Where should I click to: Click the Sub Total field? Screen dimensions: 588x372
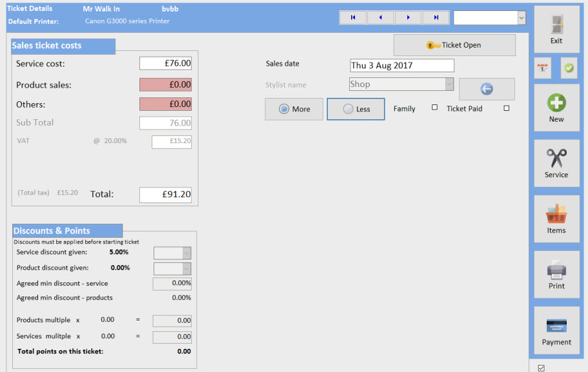tap(165, 123)
